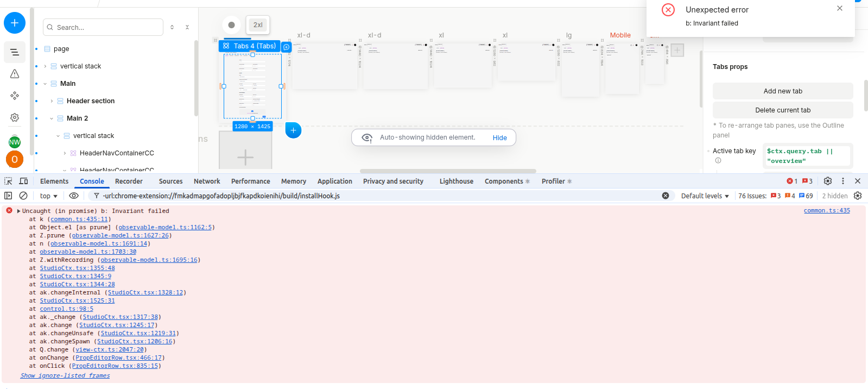868x389 pixels.
Task: Switch to the Network tab
Action: (207, 181)
